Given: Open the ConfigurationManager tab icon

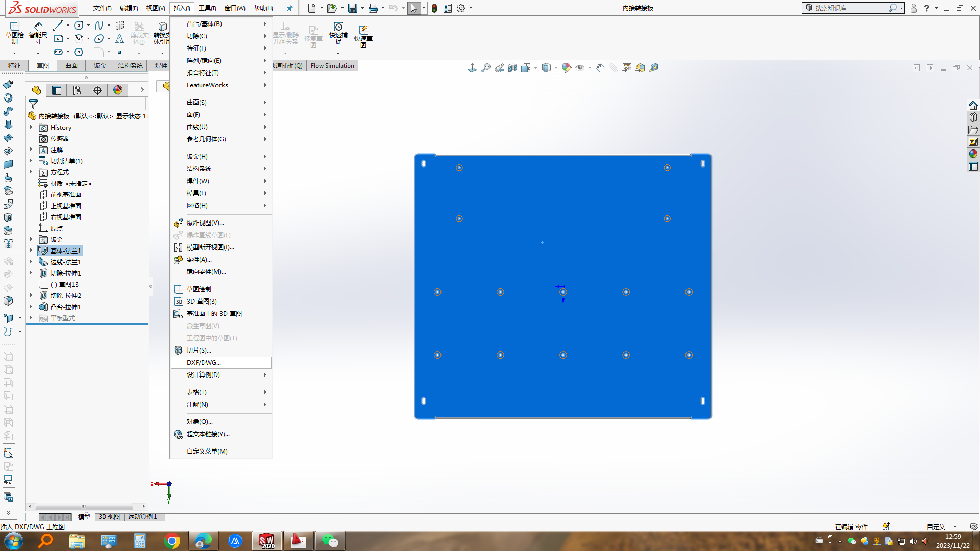Looking at the screenshot, I should click(77, 90).
